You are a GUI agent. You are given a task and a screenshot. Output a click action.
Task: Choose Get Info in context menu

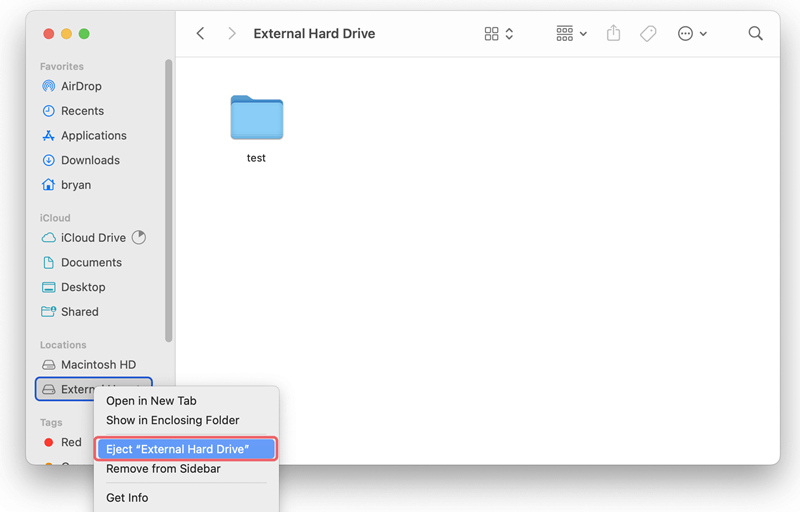(127, 498)
